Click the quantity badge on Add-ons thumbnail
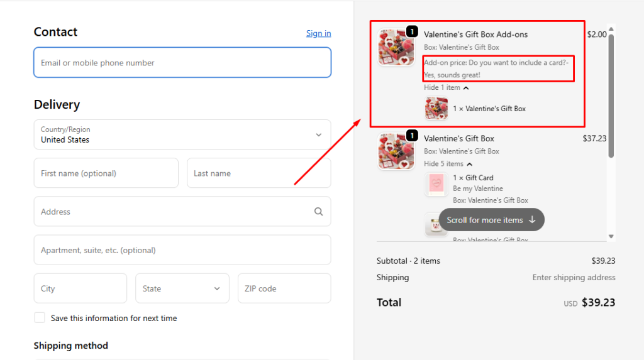This screenshot has height=360, width=644. (x=412, y=31)
